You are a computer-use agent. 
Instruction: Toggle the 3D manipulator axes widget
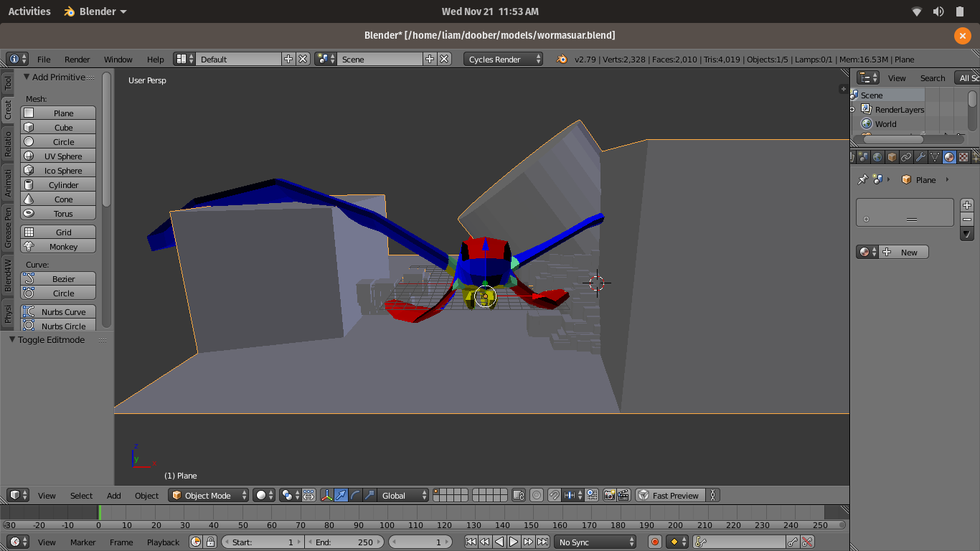(x=326, y=495)
